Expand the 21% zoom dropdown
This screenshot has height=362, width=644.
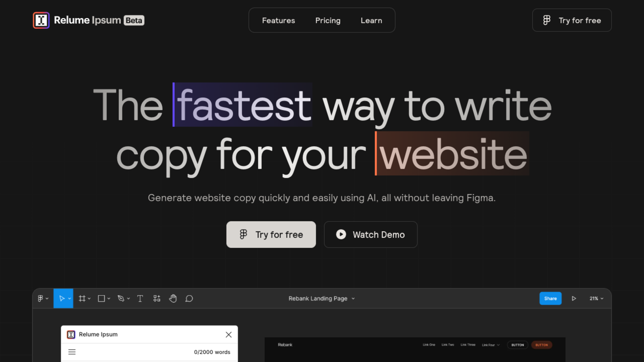pos(597,298)
